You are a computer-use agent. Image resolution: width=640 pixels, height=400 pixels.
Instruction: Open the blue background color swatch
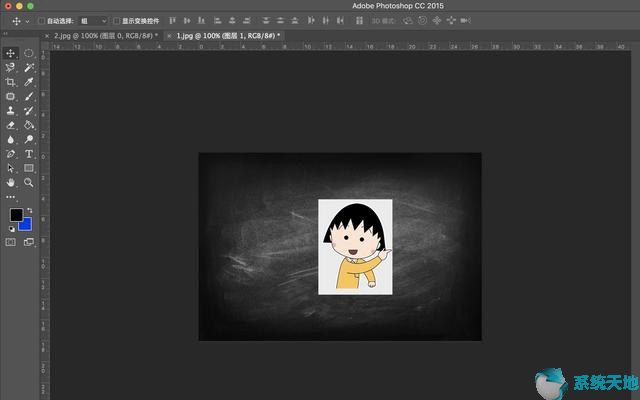tap(27, 225)
